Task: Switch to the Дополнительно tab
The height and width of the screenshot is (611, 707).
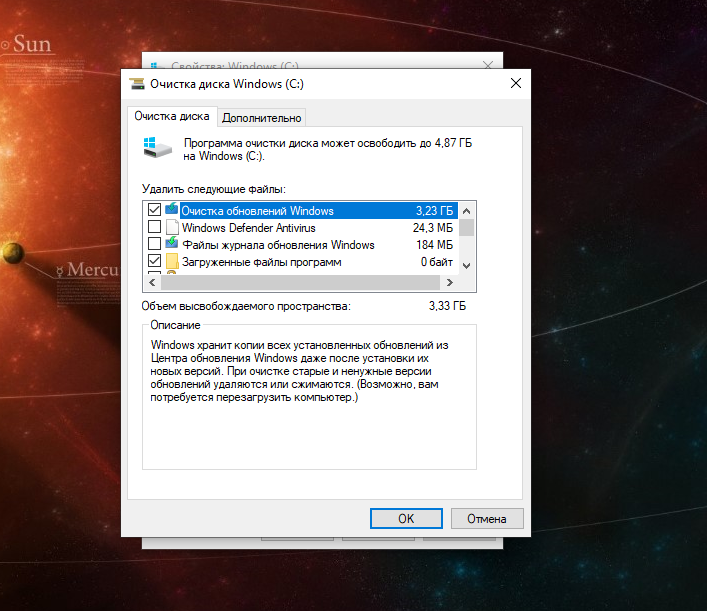Action: 262,118
